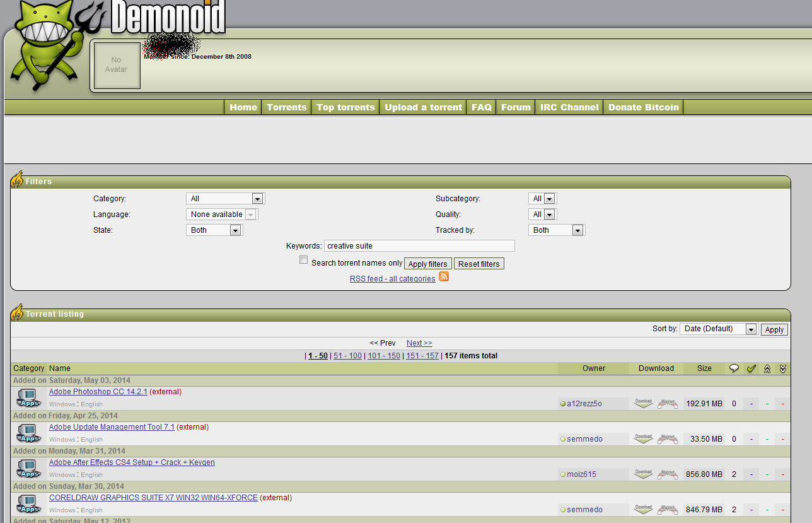View semmedo profile on Adobe Update Management row
Image resolution: width=812 pixels, height=523 pixels.
point(585,439)
